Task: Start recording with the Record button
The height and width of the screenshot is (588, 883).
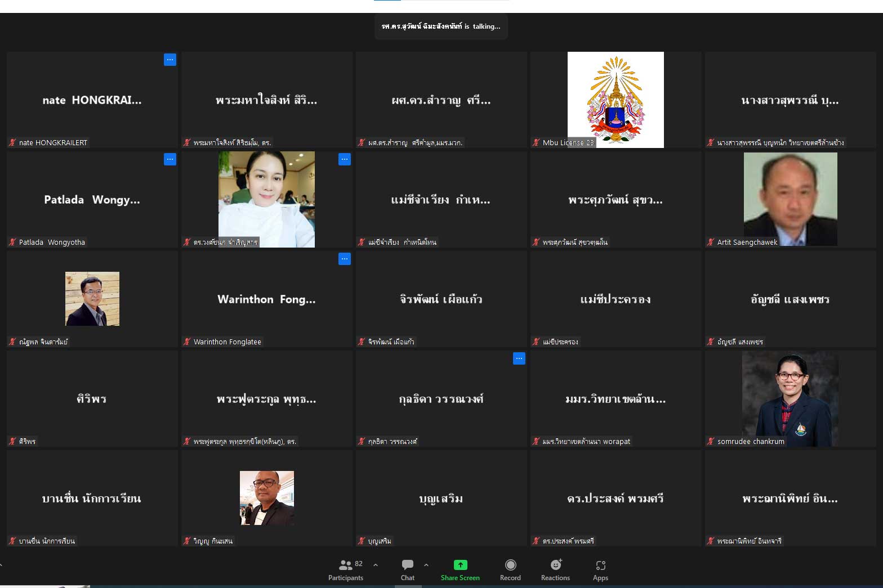Action: [x=510, y=569]
